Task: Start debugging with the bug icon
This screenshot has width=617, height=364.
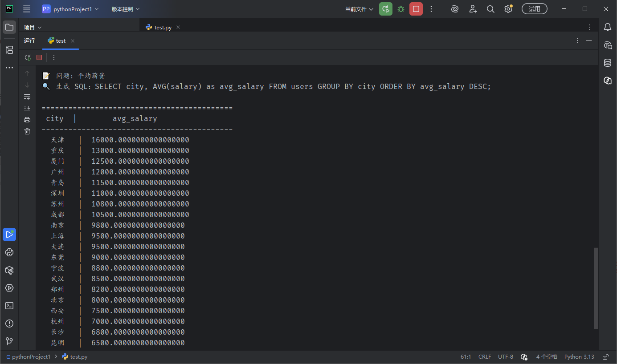Action: pyautogui.click(x=401, y=9)
